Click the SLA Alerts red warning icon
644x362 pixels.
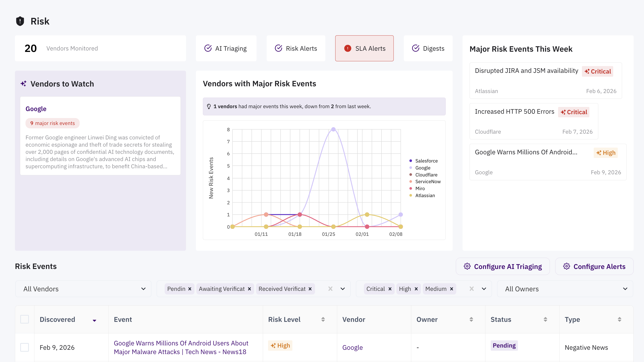[348, 48]
